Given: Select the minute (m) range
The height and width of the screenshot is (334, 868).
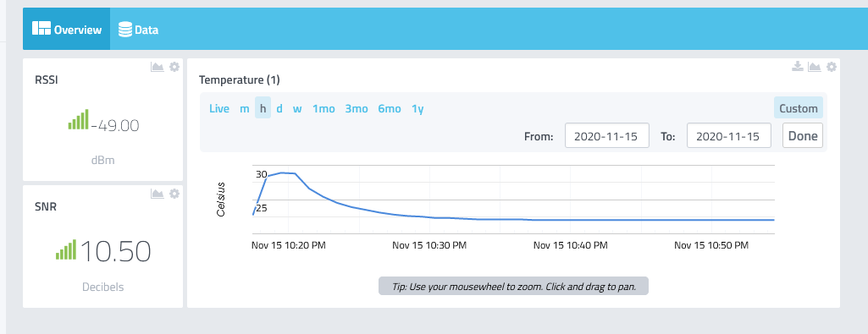Looking at the screenshot, I should click(244, 108).
